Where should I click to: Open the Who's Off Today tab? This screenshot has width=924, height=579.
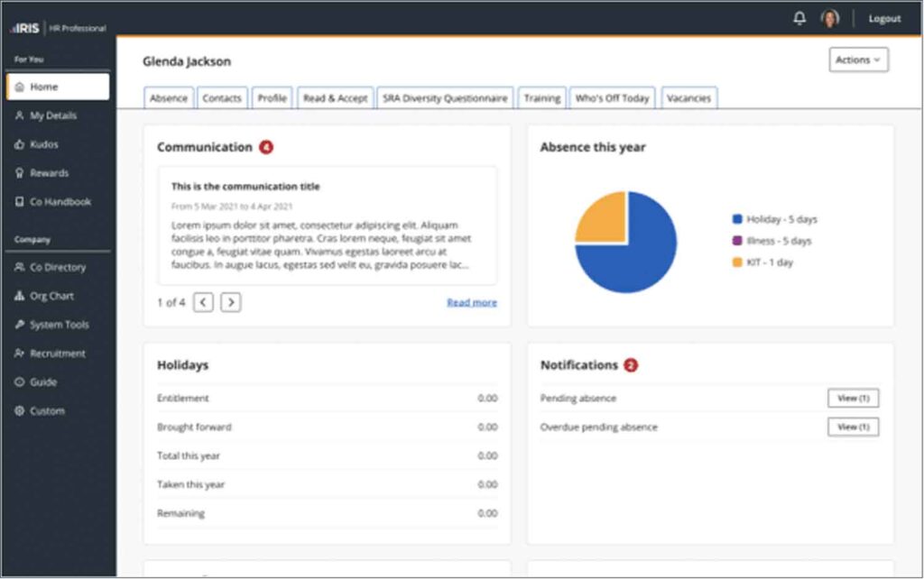coord(613,98)
